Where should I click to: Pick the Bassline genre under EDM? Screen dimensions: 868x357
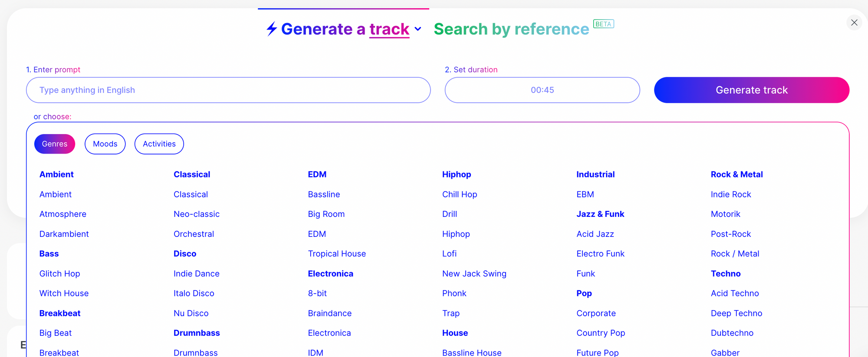[324, 195]
